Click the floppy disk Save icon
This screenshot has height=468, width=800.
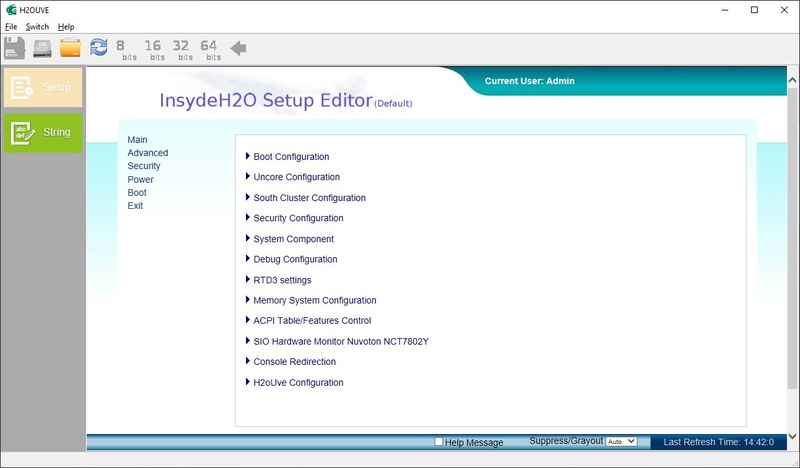(x=14, y=48)
